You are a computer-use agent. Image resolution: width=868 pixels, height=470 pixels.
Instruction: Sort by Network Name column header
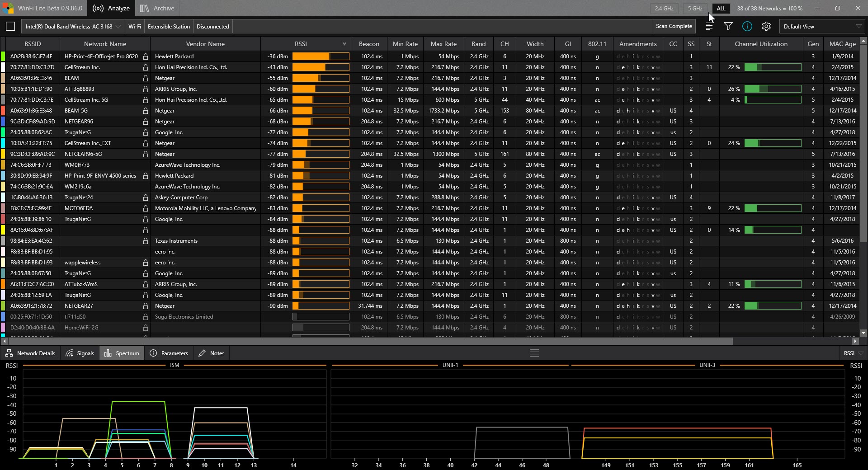(105, 44)
